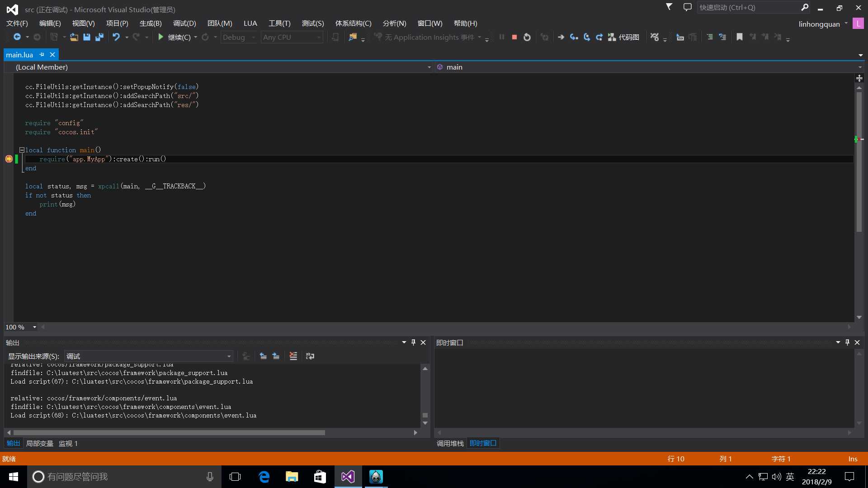The width and height of the screenshot is (868, 488).
Task: Expand the 继续(C) dropdown arrow
Action: (195, 37)
